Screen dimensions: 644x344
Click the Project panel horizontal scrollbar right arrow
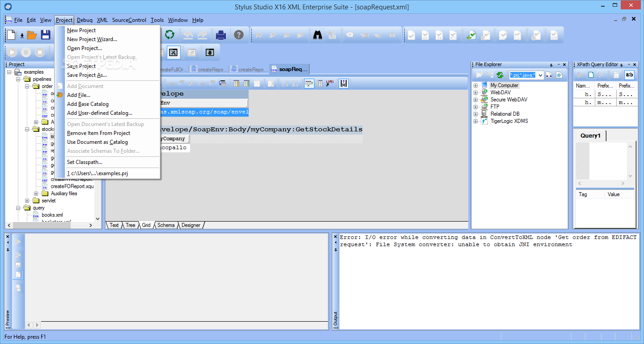coord(91,226)
